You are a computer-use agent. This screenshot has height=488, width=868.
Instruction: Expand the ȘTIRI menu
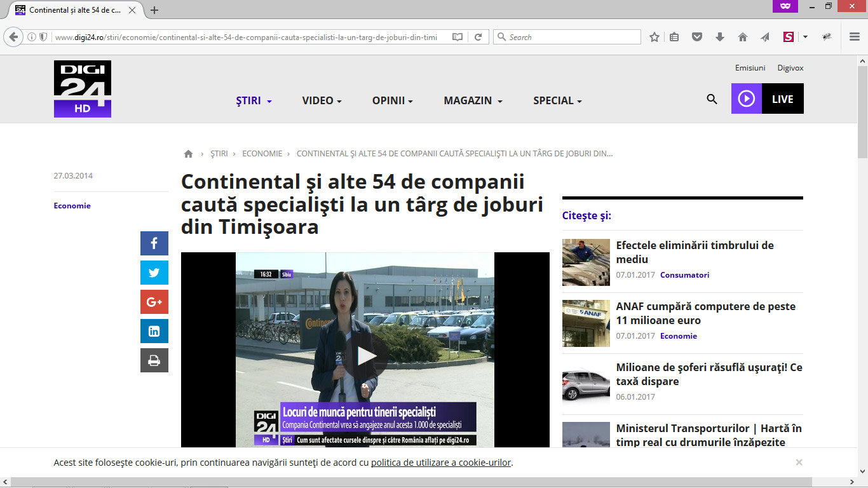tap(254, 100)
